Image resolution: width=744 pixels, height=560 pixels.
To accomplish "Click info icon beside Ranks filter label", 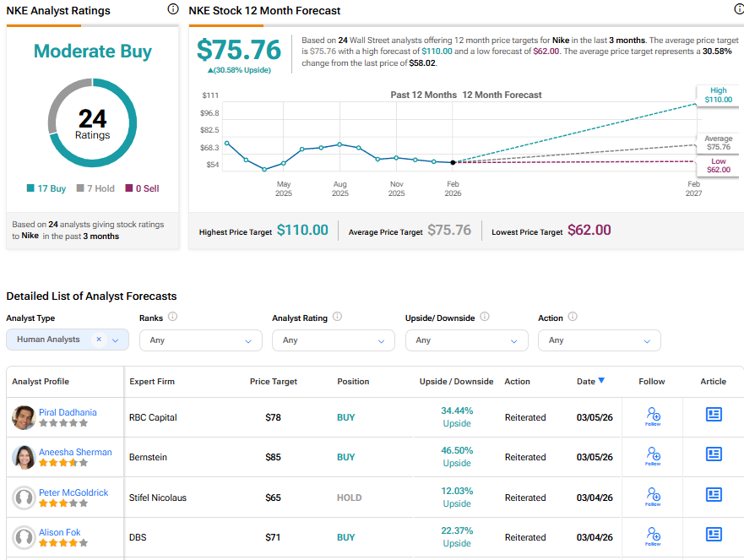I will click(172, 317).
